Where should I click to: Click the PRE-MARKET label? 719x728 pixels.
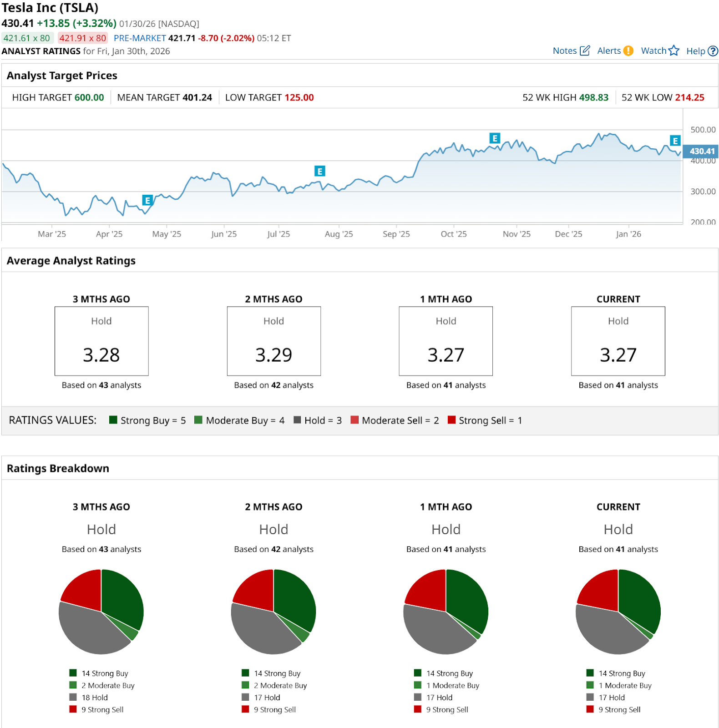tap(140, 38)
